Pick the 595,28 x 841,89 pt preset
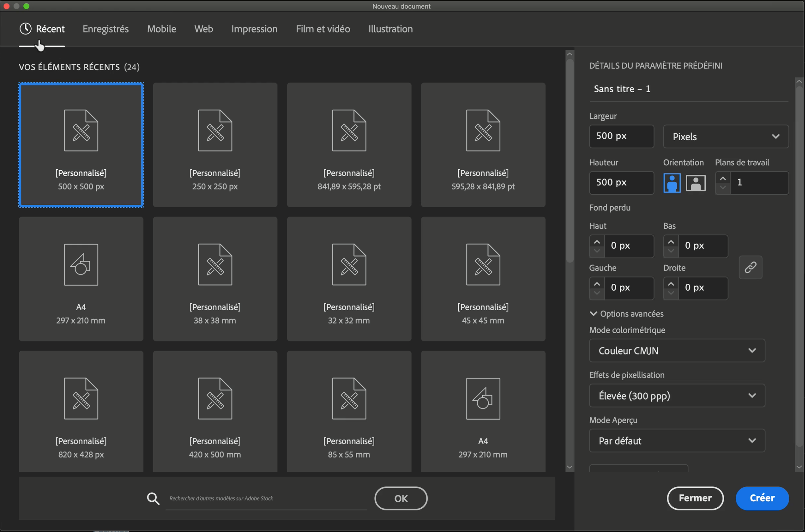The image size is (805, 532). [x=483, y=145]
